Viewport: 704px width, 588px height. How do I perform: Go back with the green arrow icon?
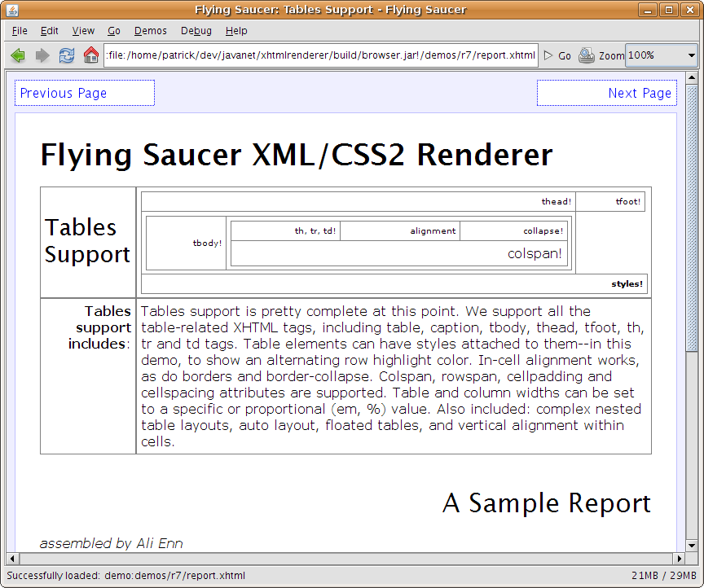[18, 55]
